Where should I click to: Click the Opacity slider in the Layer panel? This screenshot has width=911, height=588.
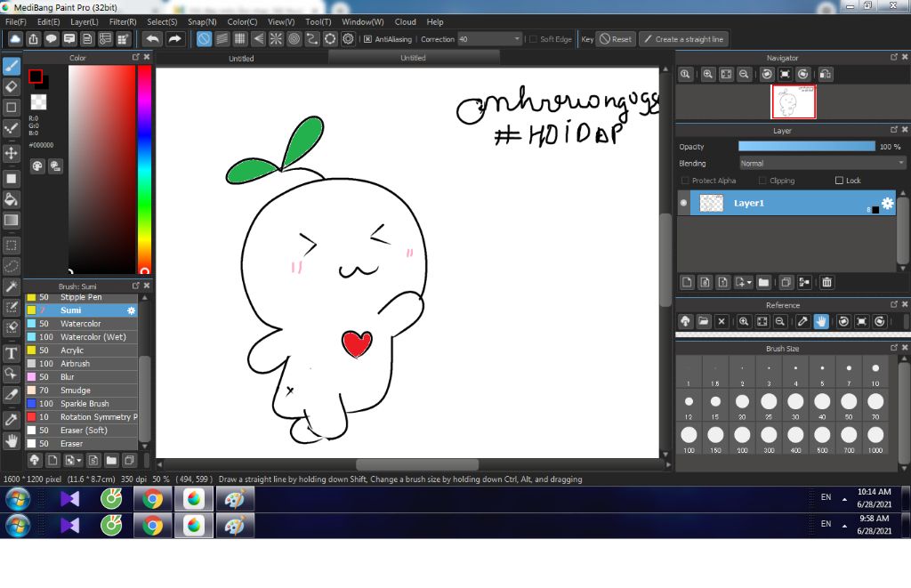(806, 147)
